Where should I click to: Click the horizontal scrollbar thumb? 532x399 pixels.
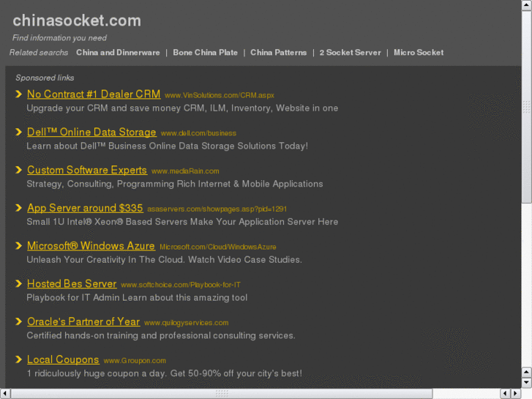pyautogui.click(x=222, y=394)
